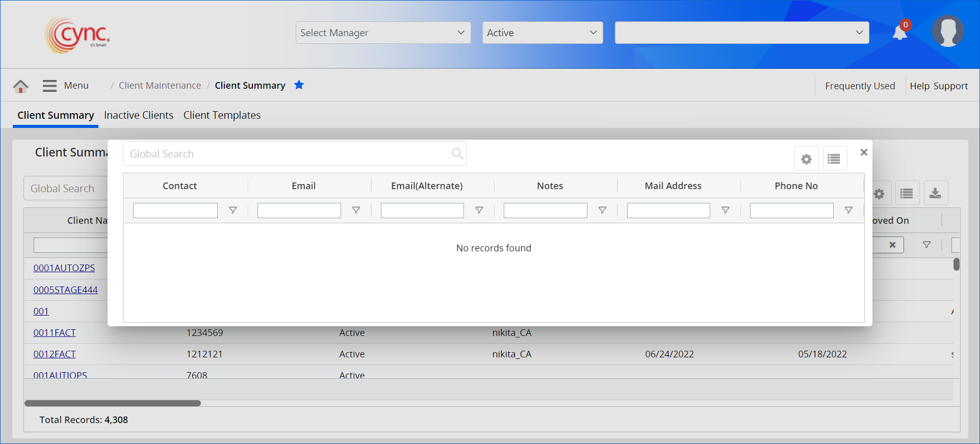This screenshot has height=444, width=980.
Task: Click the popup list view icon
Action: click(x=834, y=159)
